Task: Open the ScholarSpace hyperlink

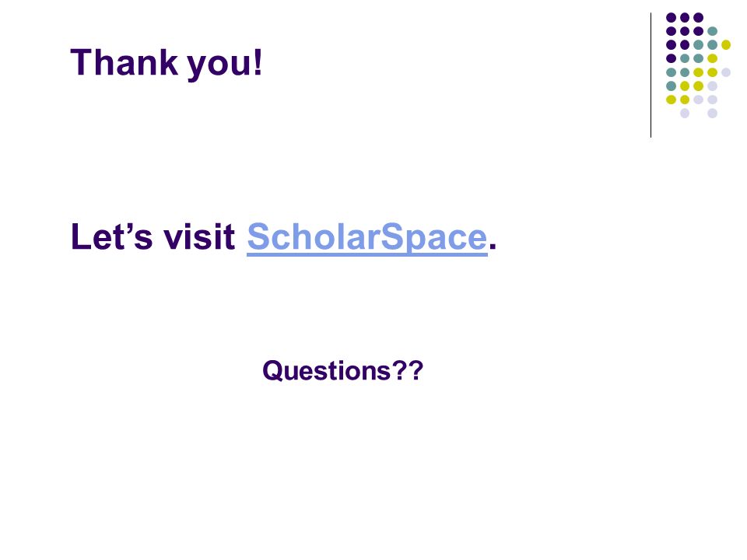Action: (366, 236)
